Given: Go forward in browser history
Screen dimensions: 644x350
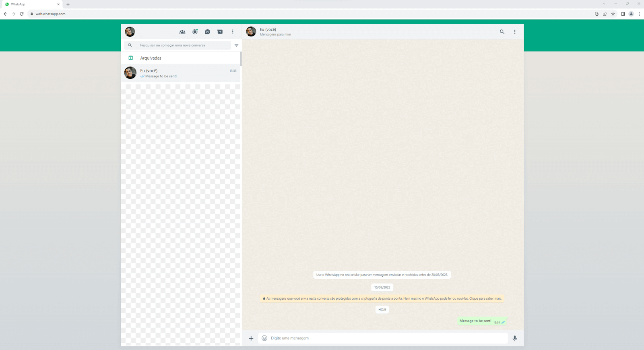Looking at the screenshot, I should pyautogui.click(x=14, y=14).
